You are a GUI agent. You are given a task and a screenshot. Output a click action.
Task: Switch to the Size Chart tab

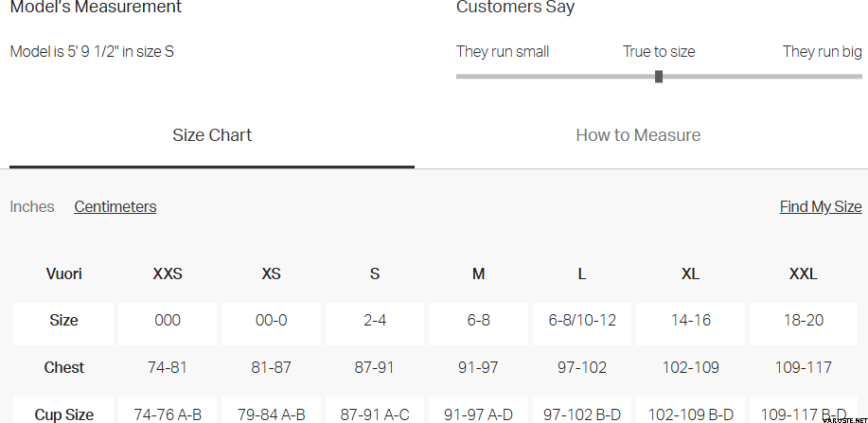tap(212, 135)
